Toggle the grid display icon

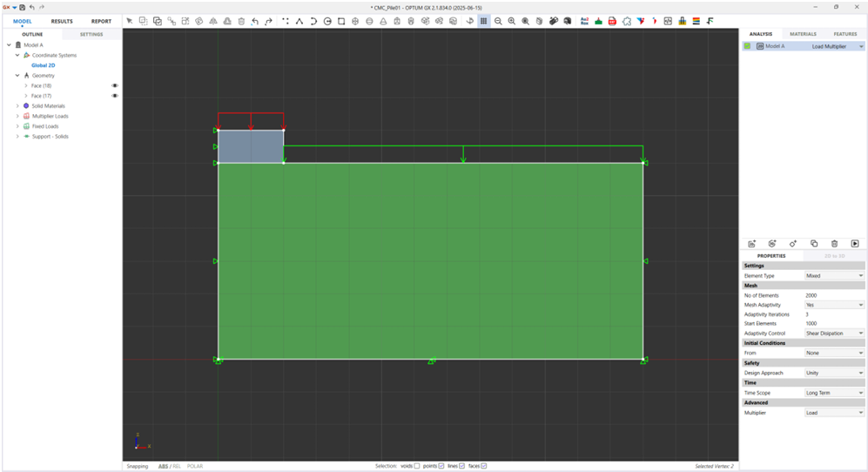click(483, 21)
